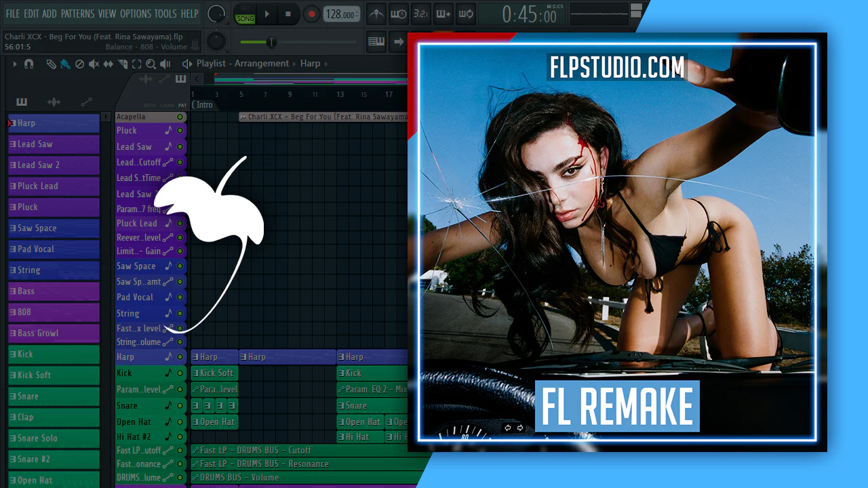Click the master volume knob
The image size is (868, 488).
click(216, 14)
